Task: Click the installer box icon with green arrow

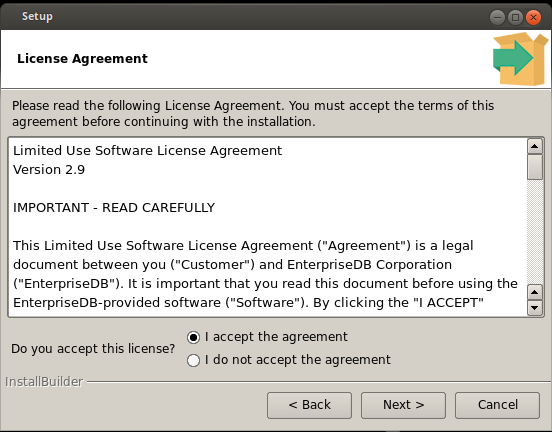Action: (x=521, y=59)
